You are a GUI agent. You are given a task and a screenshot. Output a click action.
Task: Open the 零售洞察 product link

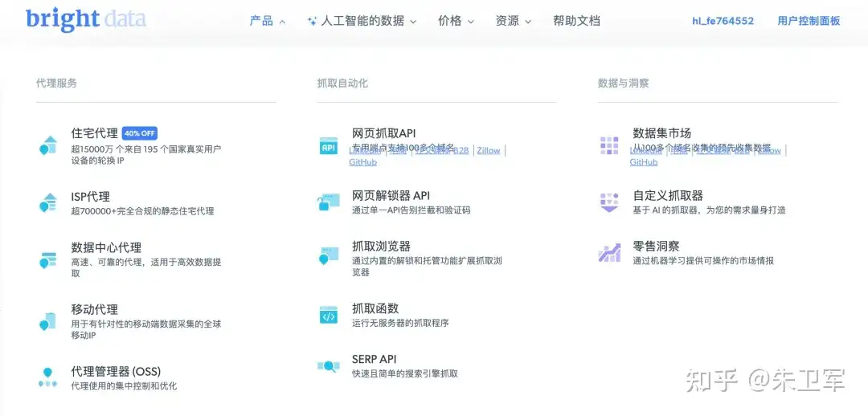click(x=656, y=247)
